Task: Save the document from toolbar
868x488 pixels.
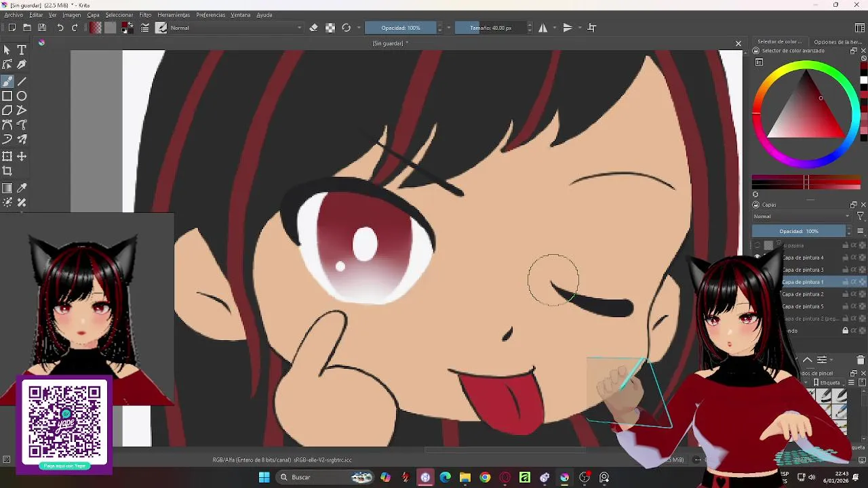Action: 42,28
